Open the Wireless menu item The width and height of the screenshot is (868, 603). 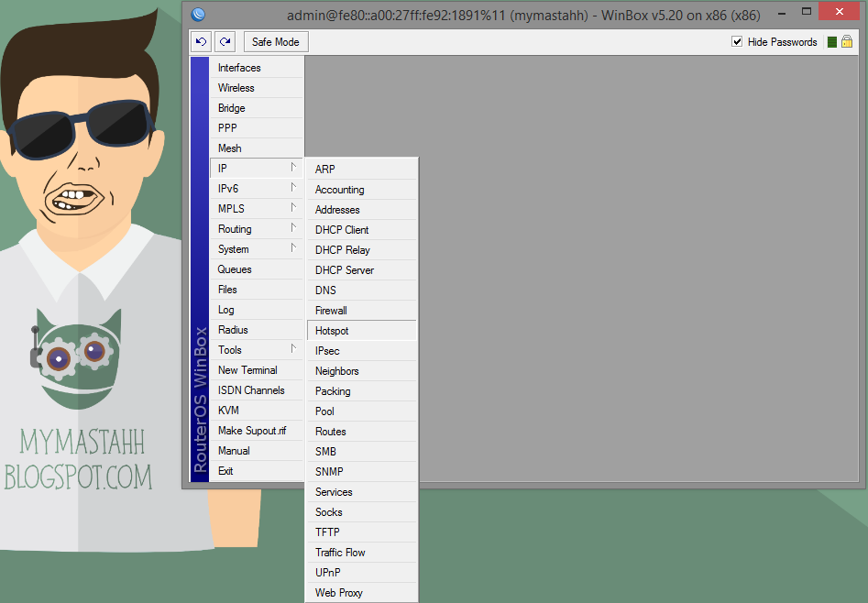pos(257,87)
